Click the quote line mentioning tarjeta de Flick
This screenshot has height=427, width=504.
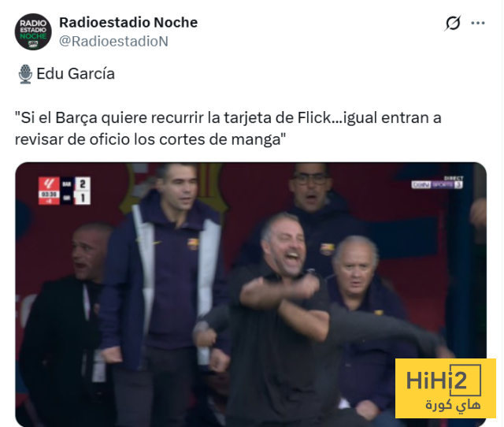(228, 118)
